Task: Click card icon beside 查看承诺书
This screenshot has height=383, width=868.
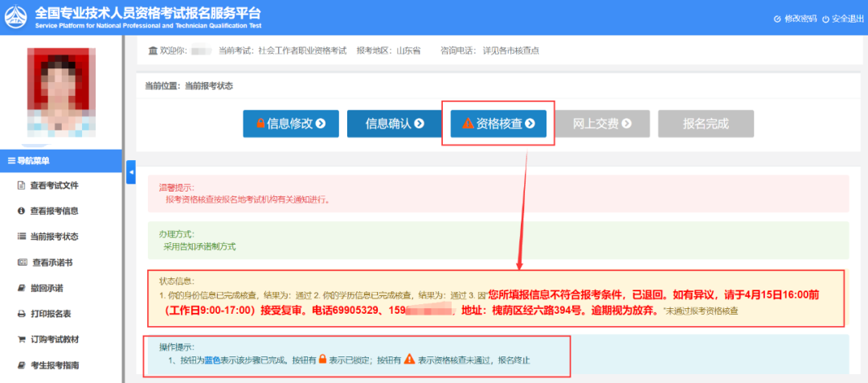Action: click(23, 262)
